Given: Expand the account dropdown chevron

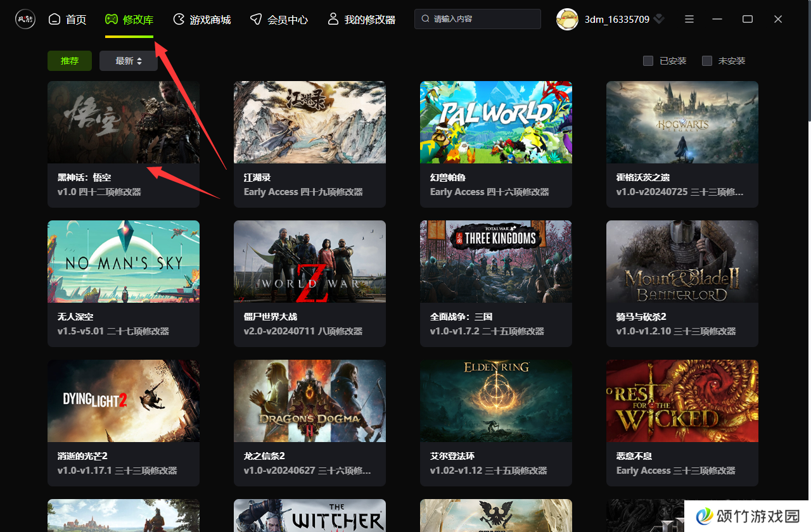Looking at the screenshot, I should pos(659,20).
